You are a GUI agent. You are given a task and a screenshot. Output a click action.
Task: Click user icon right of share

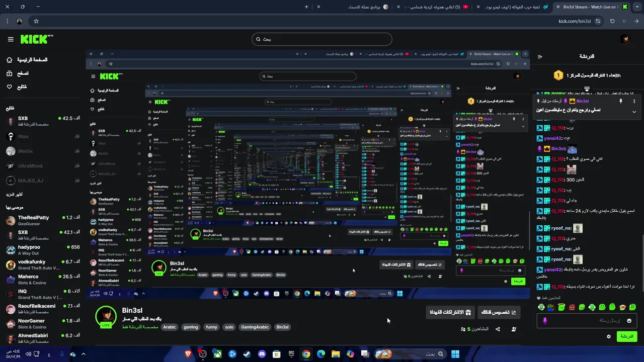pyautogui.click(x=514, y=329)
